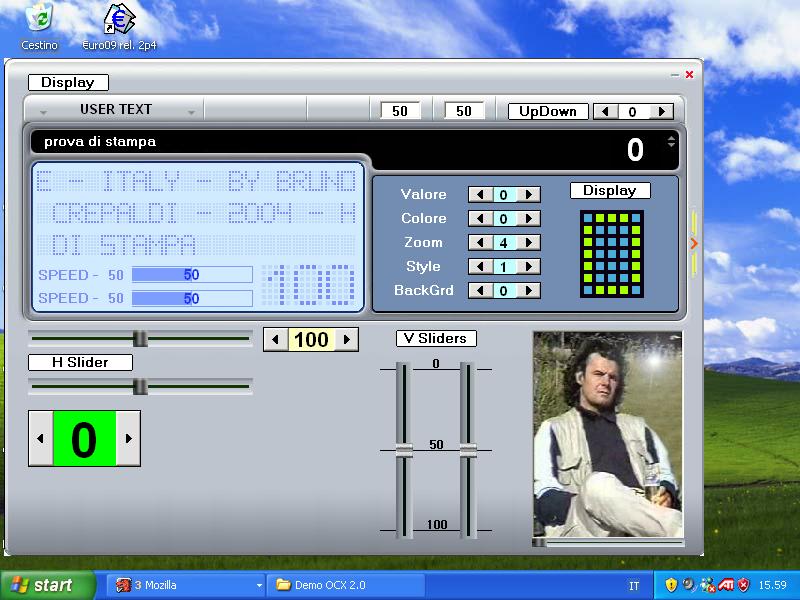800x600 pixels.
Task: Open the Mozilla taskbar group dropdown
Action: 259,585
